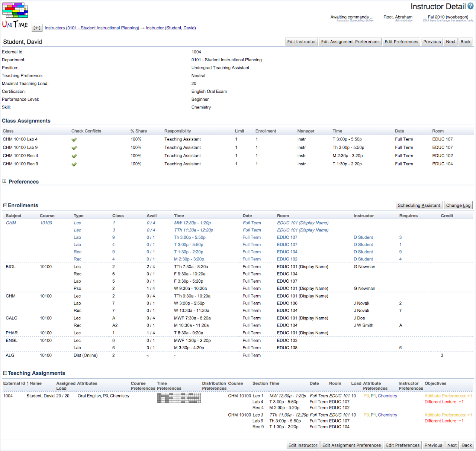
Task: Collapse the Teaching Assignments section
Action: (5, 373)
